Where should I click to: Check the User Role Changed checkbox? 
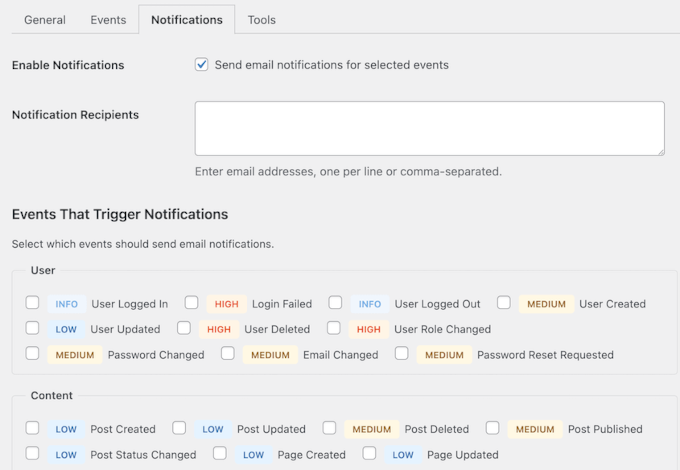pos(334,328)
